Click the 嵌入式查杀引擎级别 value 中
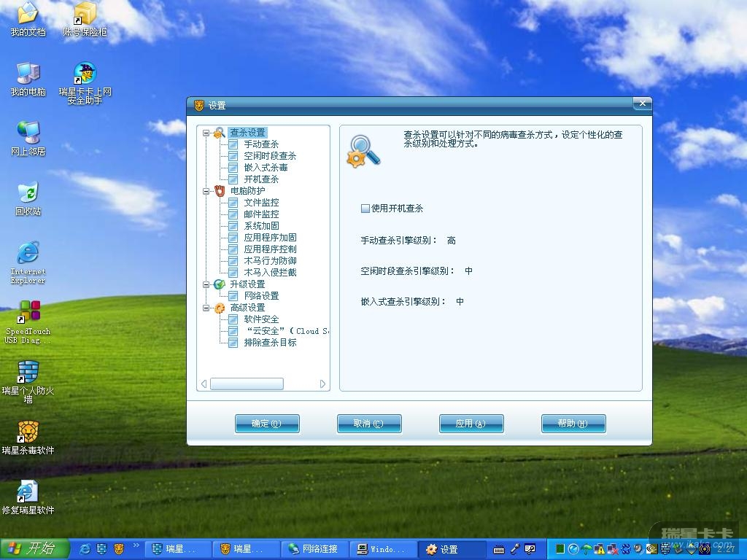 pyautogui.click(x=460, y=301)
